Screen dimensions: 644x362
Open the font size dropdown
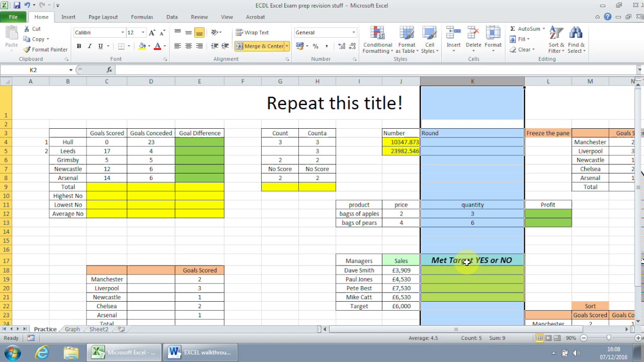tap(143, 32)
